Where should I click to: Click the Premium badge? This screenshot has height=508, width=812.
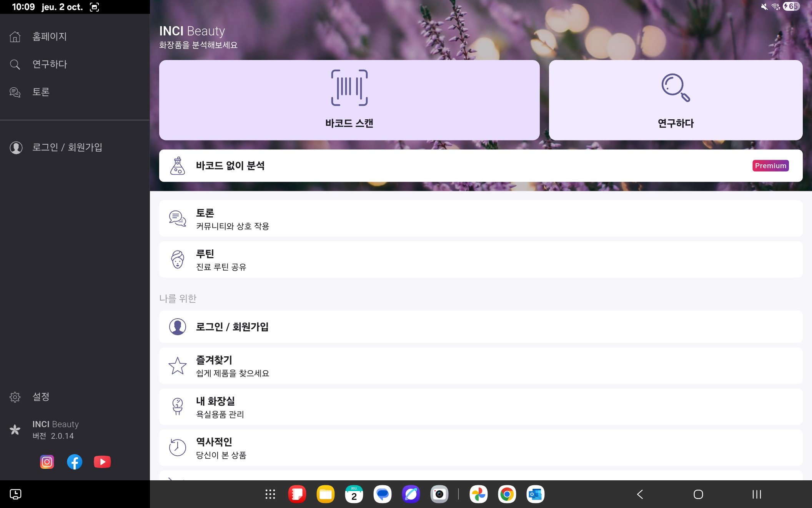point(770,166)
